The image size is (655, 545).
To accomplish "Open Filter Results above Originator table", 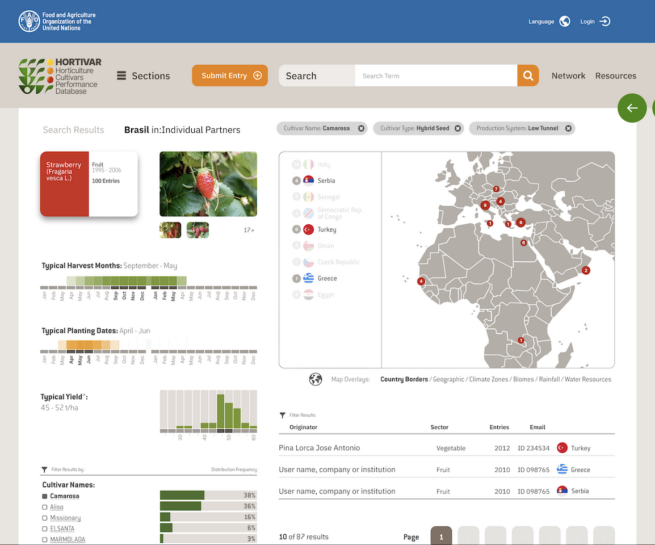I will (x=283, y=414).
